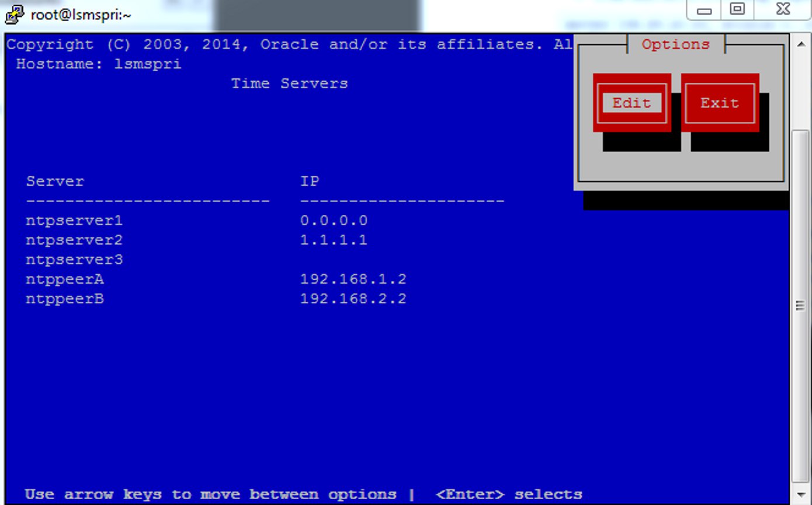812x505 pixels.
Task: Maximize the terminal window
Action: 737,9
